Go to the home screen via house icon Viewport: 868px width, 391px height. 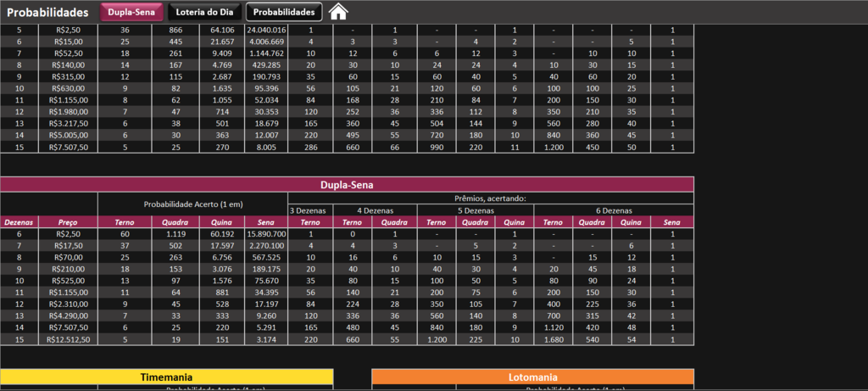tap(338, 12)
